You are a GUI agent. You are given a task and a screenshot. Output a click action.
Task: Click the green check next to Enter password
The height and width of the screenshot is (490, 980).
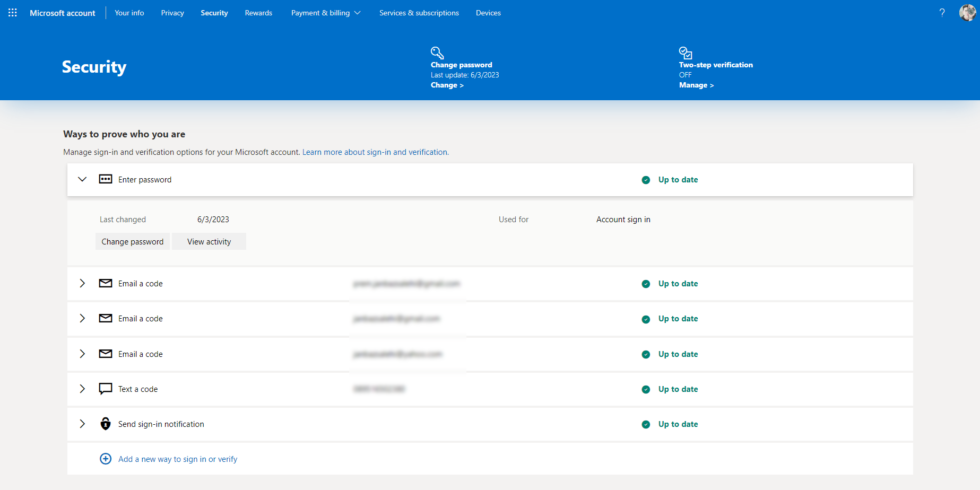[646, 180]
